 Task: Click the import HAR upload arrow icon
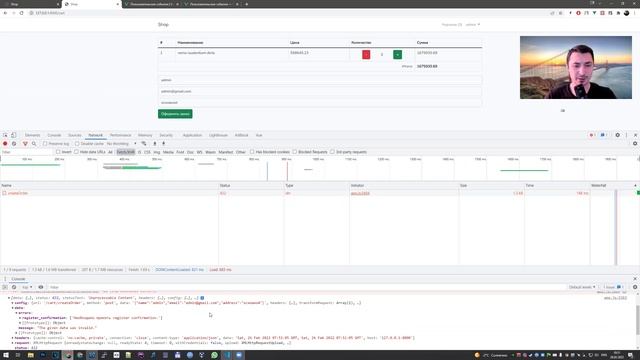(155, 144)
